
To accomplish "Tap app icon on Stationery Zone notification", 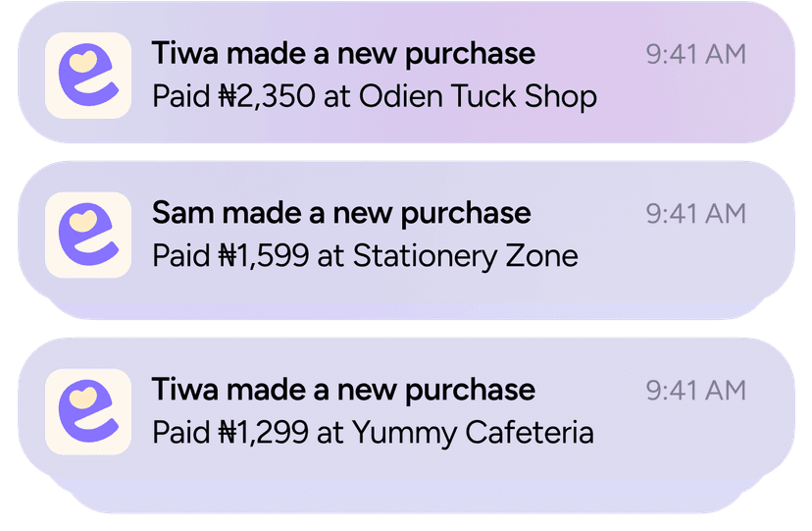I will click(x=88, y=236).
